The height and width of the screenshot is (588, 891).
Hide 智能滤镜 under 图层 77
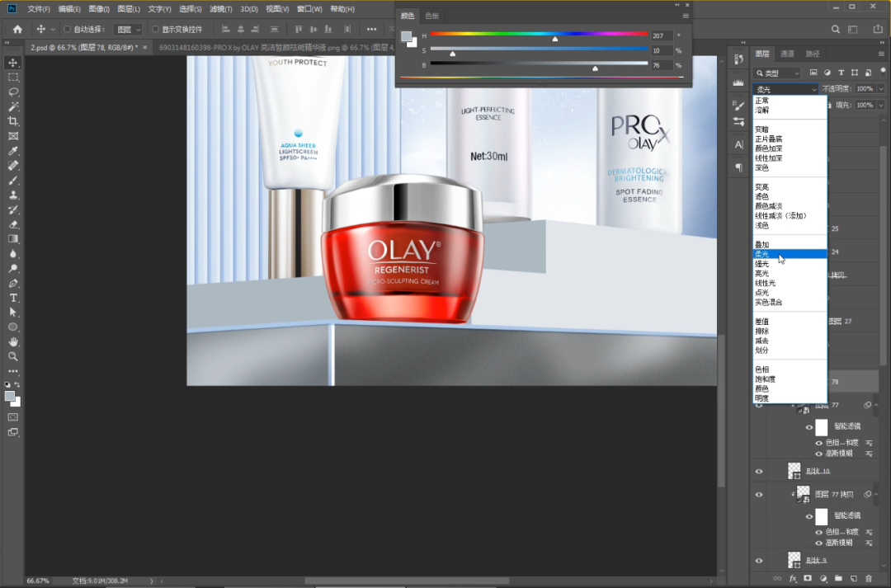point(808,427)
